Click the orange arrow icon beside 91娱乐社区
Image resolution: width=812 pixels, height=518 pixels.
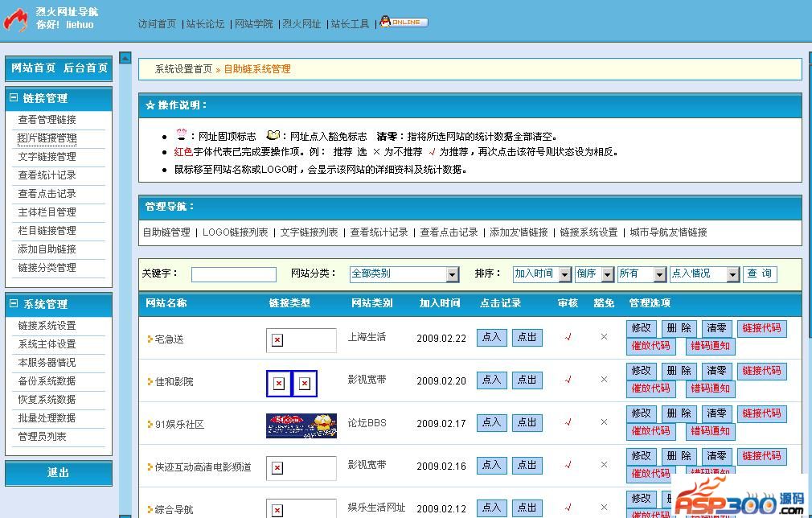coord(150,424)
